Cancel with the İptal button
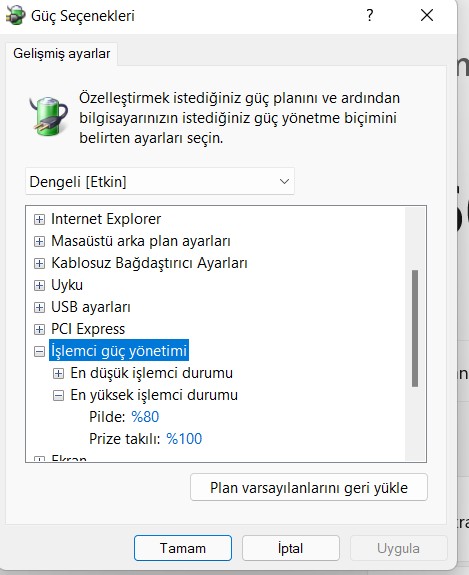This screenshot has width=469, height=575. tap(291, 548)
